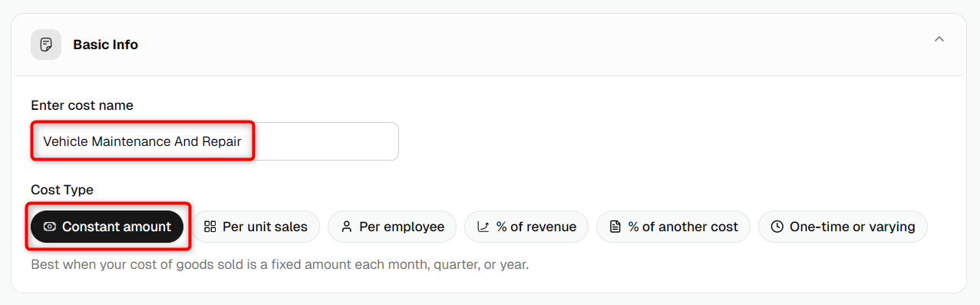Click the document icon on % of another cost
The width and height of the screenshot is (980, 305).
(615, 227)
